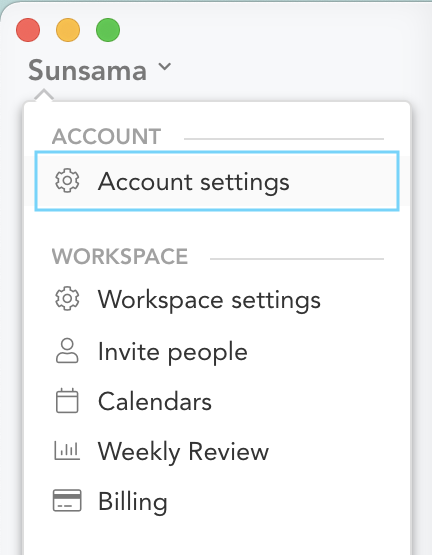Click the Account settings gear icon
This screenshot has width=432, height=555.
tap(67, 181)
